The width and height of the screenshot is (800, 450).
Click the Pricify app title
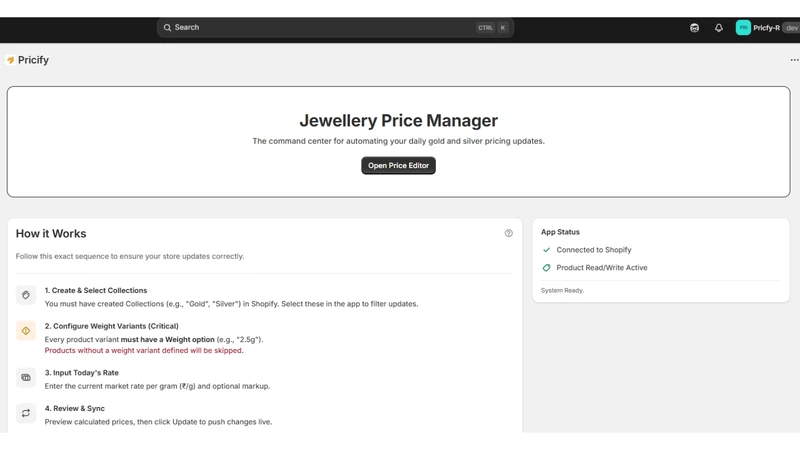[33, 60]
